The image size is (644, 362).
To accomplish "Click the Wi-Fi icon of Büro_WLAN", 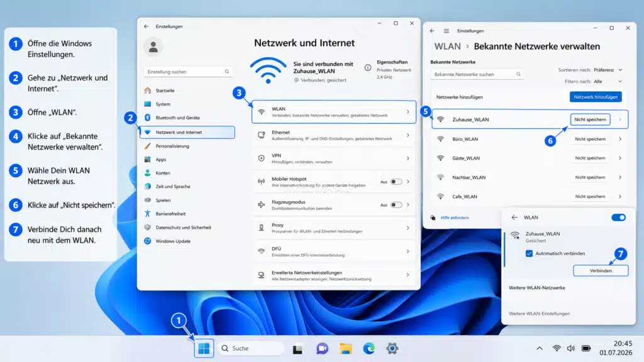I will [x=440, y=139].
